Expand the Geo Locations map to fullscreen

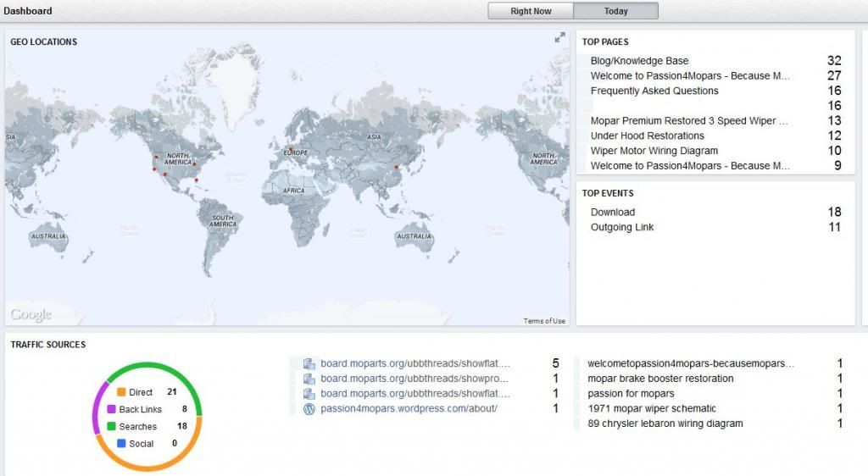tap(560, 37)
